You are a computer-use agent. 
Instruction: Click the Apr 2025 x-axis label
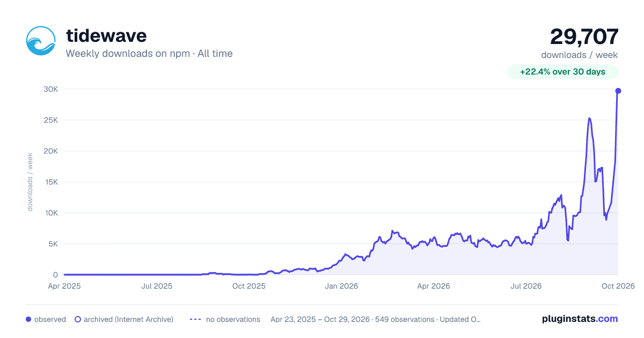click(64, 286)
